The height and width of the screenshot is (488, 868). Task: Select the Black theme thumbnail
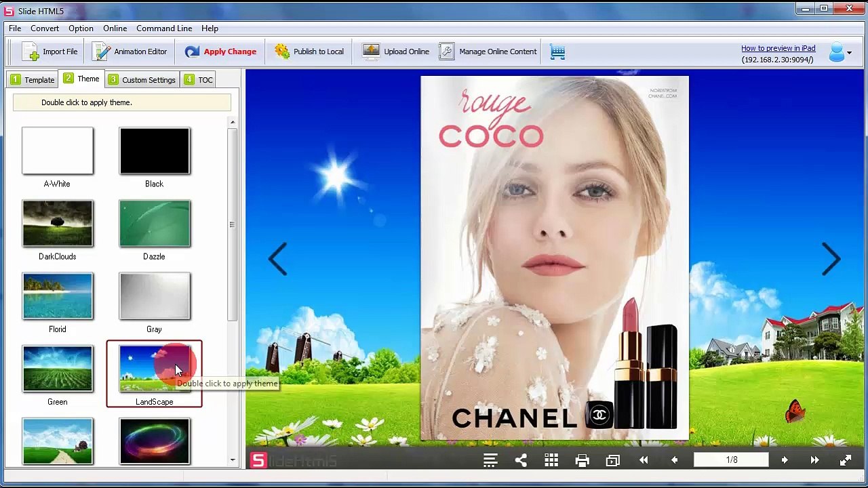pyautogui.click(x=155, y=150)
